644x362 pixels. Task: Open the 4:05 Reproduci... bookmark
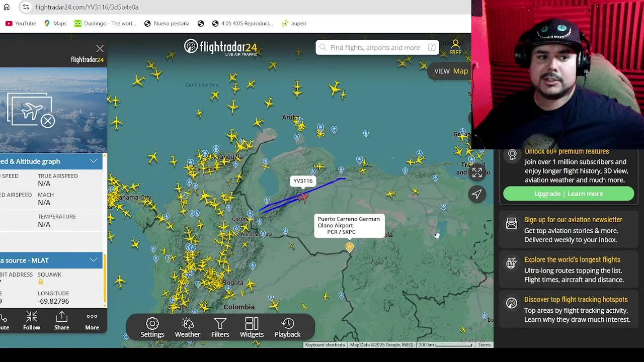coord(243,23)
